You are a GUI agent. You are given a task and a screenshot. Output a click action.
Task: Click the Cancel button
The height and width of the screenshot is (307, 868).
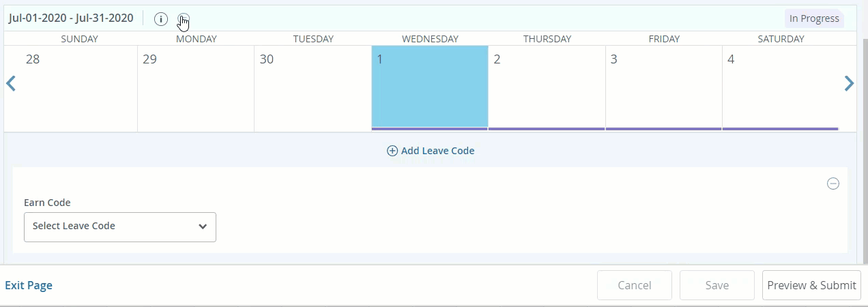click(634, 285)
